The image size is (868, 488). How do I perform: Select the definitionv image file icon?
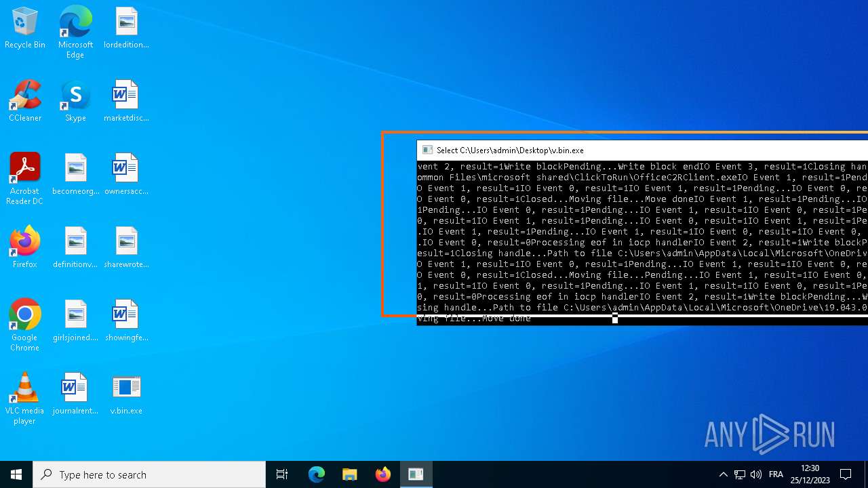(x=75, y=249)
